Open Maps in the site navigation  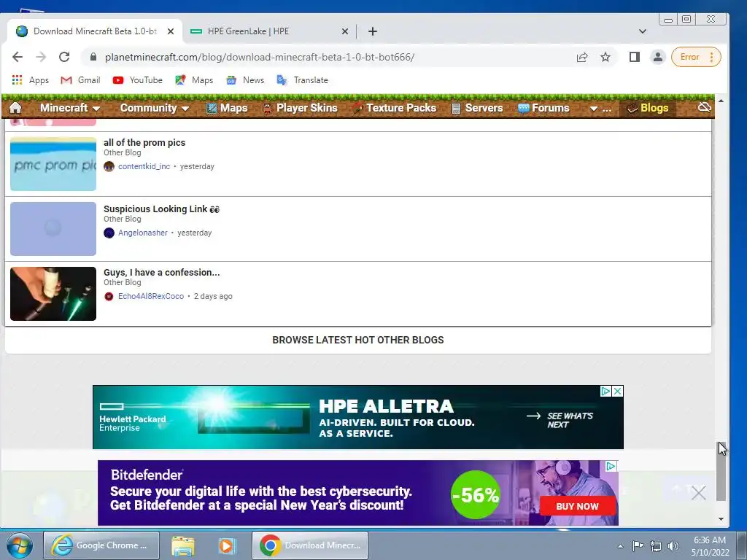click(227, 108)
